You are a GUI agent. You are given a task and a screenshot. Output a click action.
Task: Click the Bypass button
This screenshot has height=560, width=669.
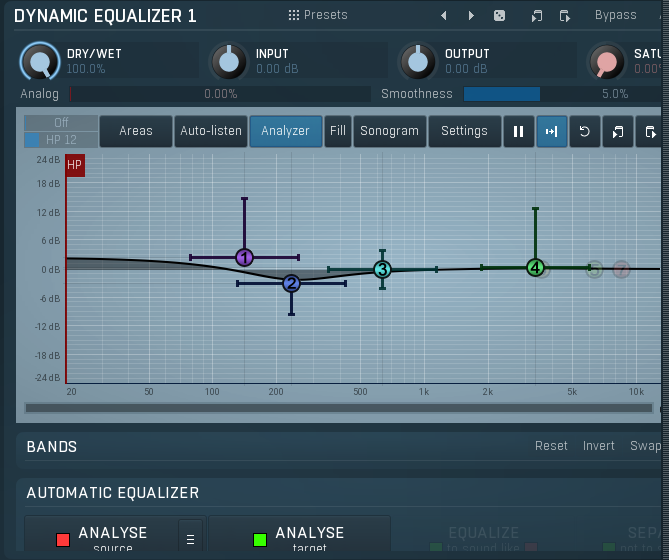coord(615,15)
